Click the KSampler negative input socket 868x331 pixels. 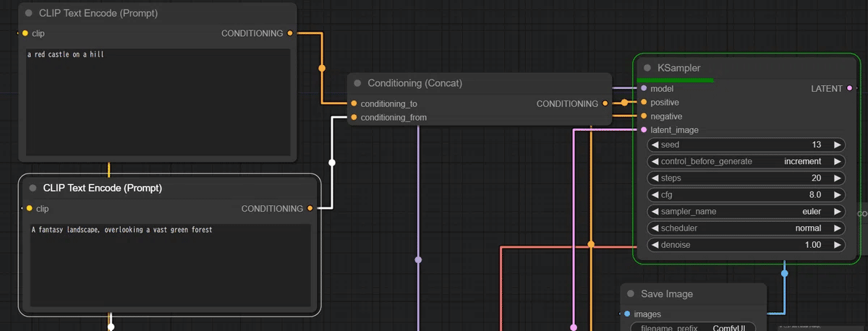[644, 116]
